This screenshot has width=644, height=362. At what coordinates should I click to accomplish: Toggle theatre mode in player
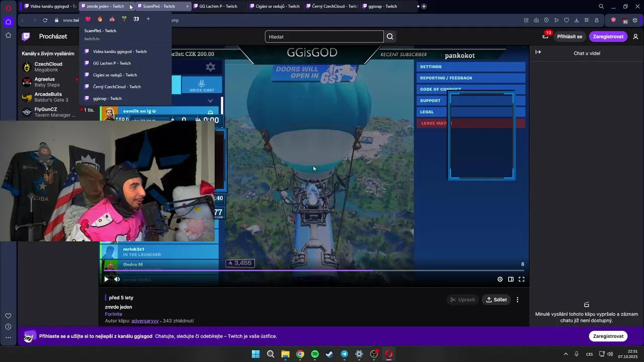point(511,280)
